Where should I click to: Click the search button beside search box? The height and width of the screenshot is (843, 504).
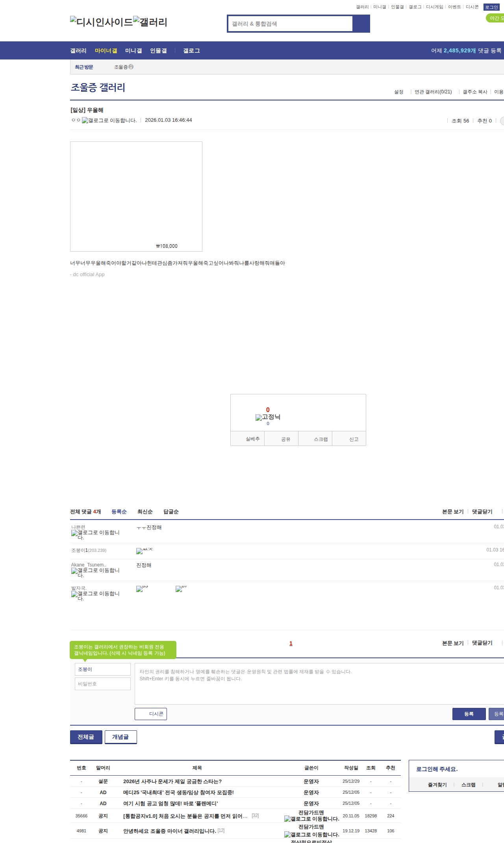click(361, 24)
